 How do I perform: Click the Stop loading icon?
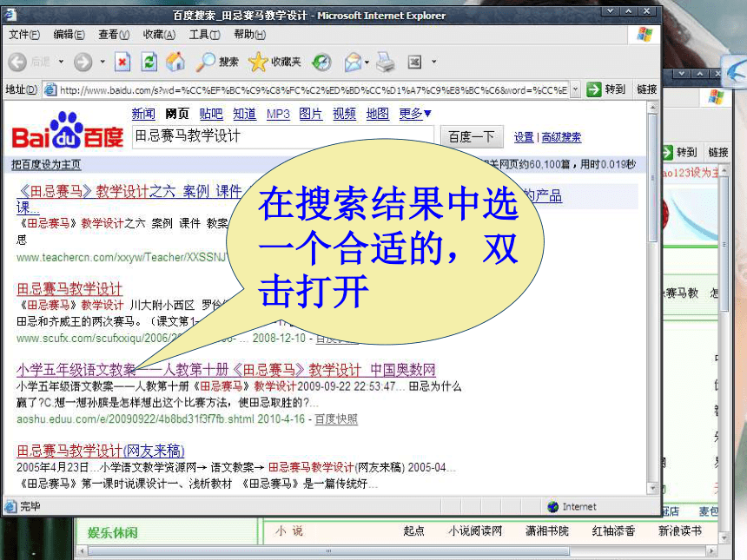point(122,62)
